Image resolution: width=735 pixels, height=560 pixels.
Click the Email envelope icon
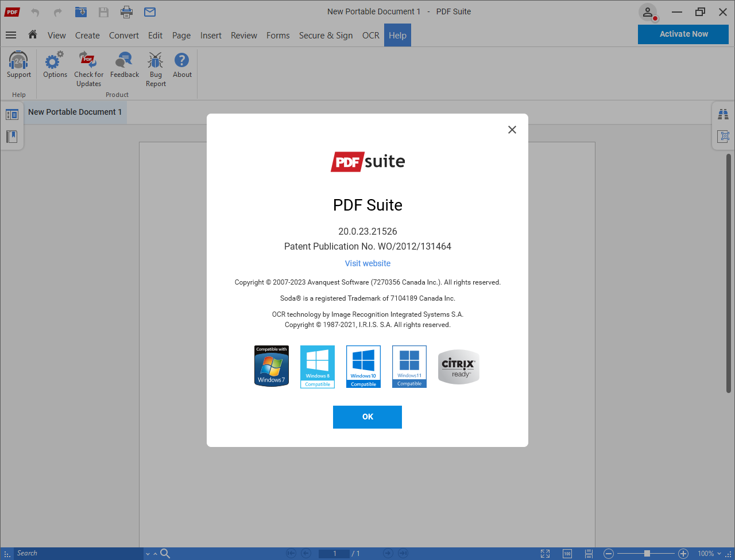[150, 12]
